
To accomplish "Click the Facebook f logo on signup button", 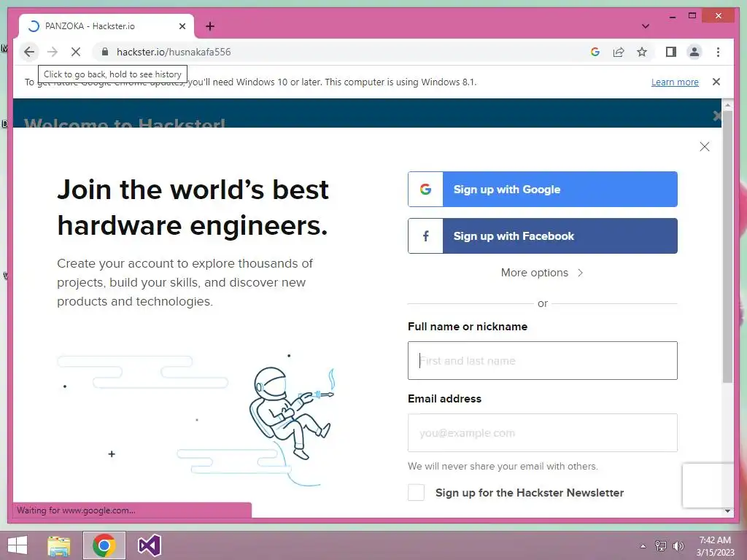I will tap(425, 236).
